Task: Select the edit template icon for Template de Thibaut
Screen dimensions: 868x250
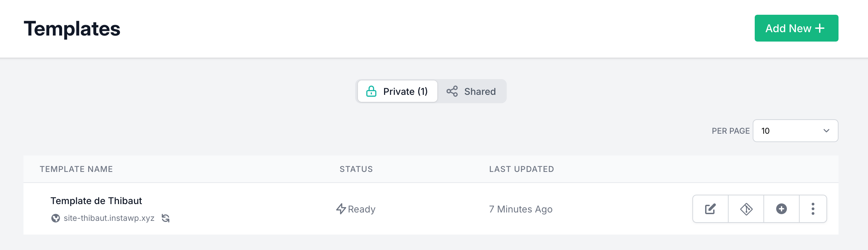Action: pos(710,209)
